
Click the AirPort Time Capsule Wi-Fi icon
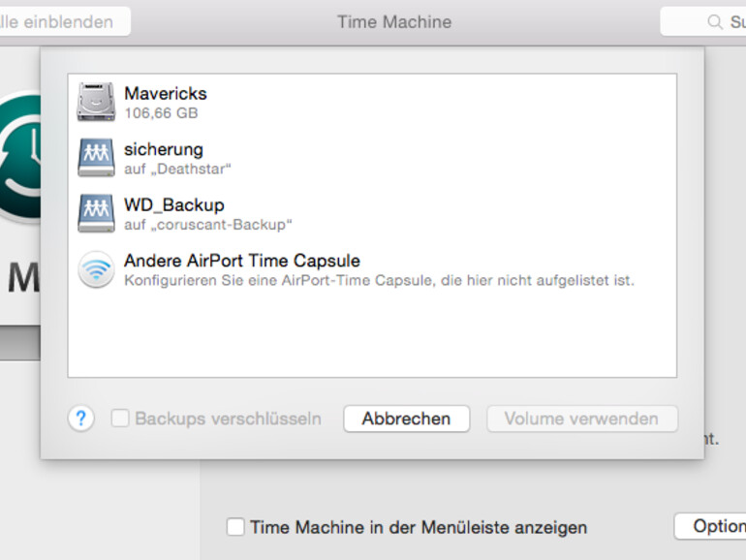click(96, 270)
